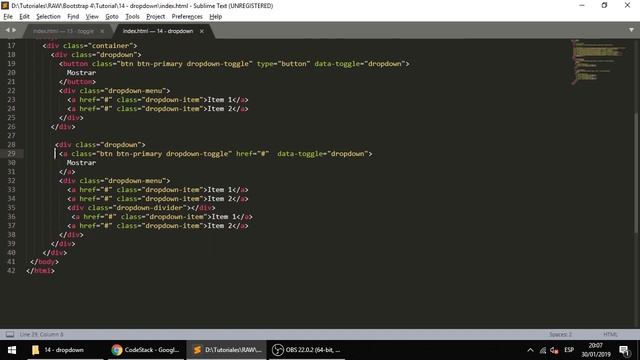This screenshot has height=360, width=640.
Task: Open the taskbar clock and date
Action: click(596, 350)
